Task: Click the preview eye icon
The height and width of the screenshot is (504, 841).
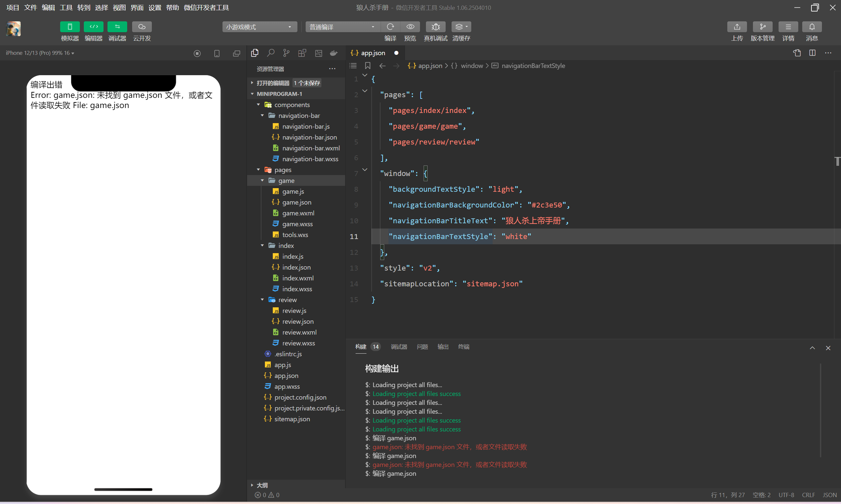Action: (x=410, y=27)
